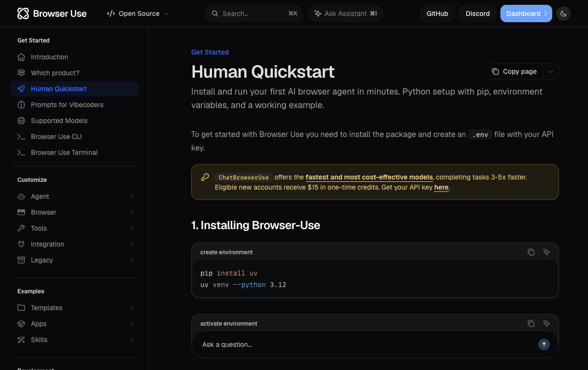Image resolution: width=588 pixels, height=370 pixels.
Task: Click the Browser Use logo icon
Action: (23, 14)
